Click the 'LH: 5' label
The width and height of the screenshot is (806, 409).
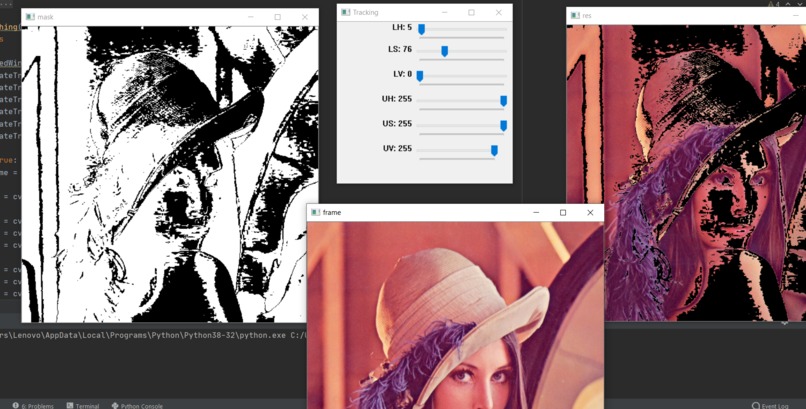click(402, 27)
